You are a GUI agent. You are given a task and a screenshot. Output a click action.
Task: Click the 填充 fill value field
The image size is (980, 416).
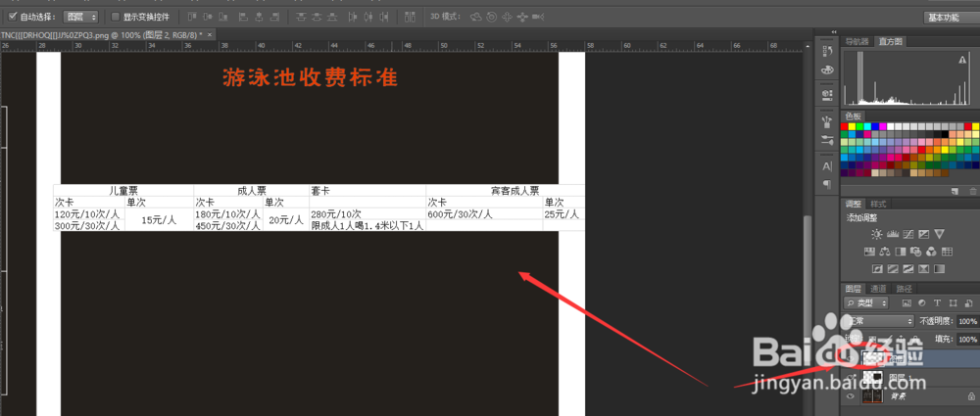[967, 340]
